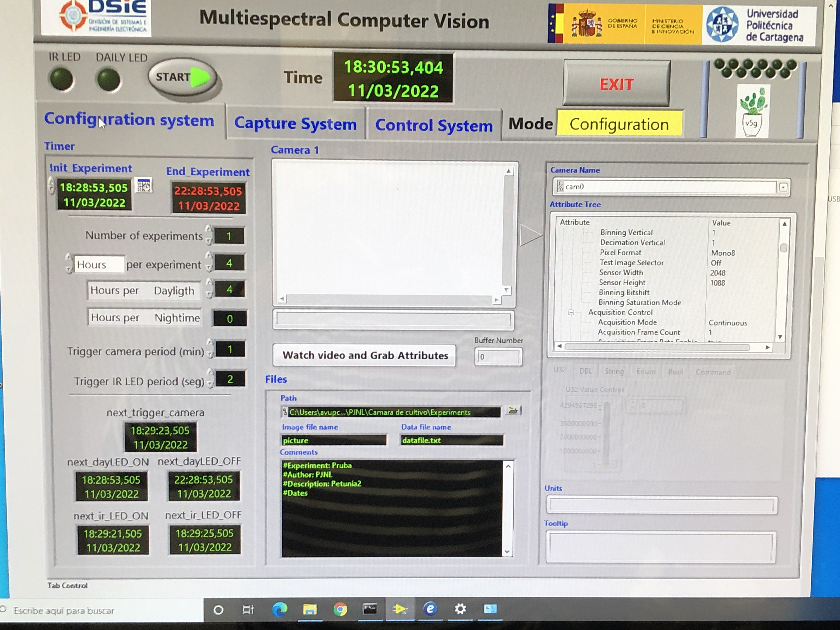Toggle the IR LED indicator

pyautogui.click(x=61, y=79)
